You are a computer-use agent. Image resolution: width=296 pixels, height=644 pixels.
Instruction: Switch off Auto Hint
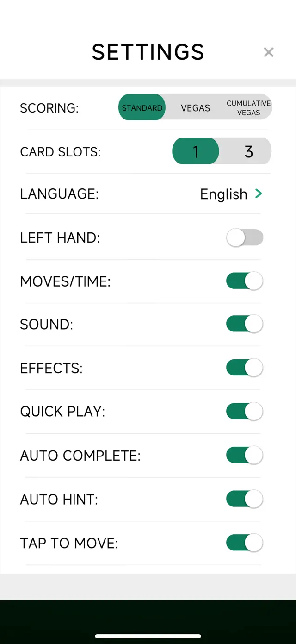(x=245, y=499)
